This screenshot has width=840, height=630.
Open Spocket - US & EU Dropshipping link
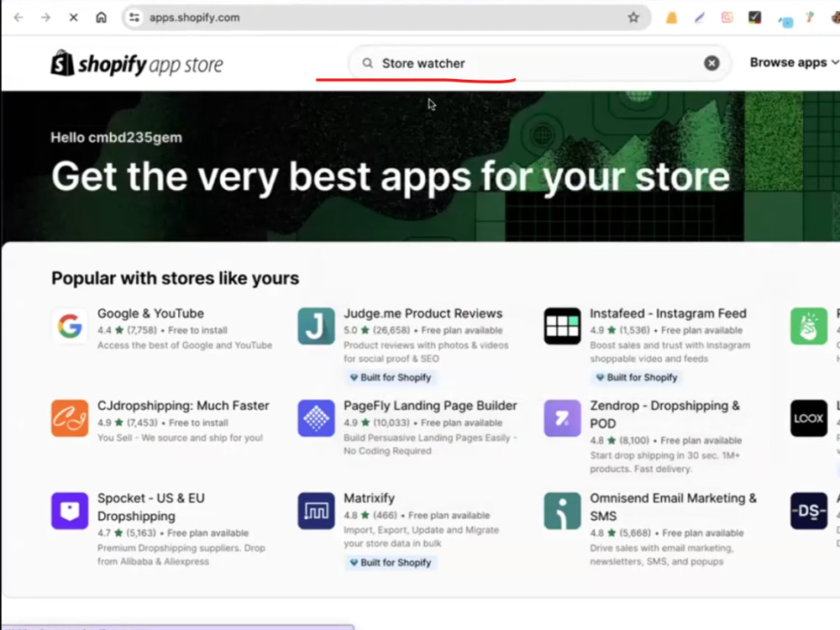(151, 507)
